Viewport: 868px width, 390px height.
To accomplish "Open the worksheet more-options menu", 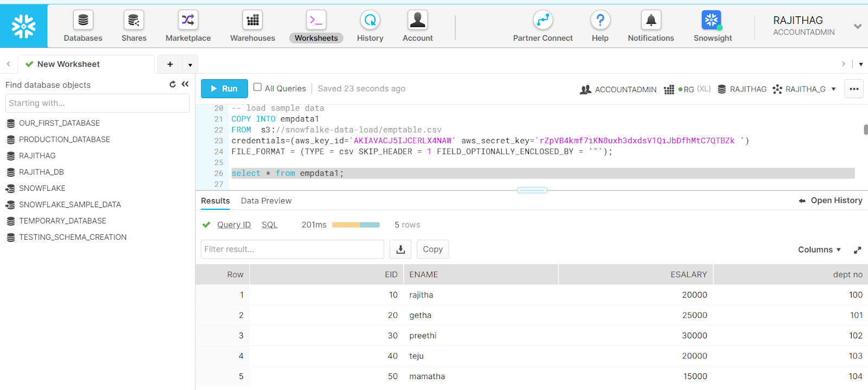I will pos(854,89).
